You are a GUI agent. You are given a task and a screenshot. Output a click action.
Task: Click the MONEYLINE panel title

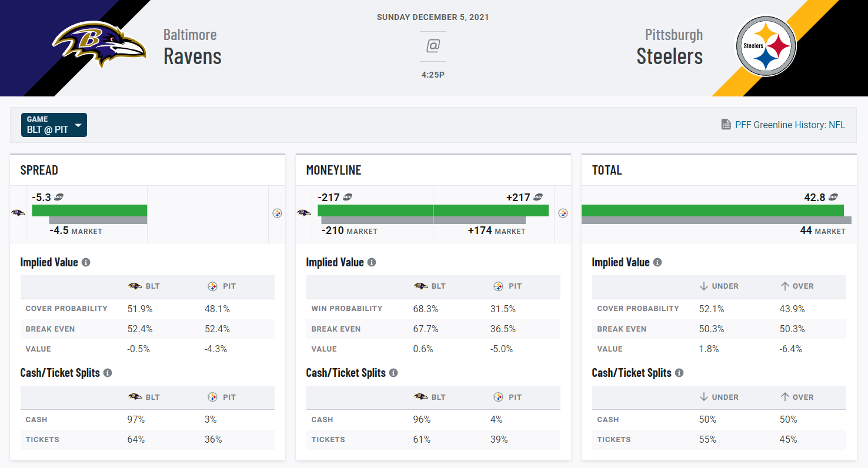tap(334, 170)
